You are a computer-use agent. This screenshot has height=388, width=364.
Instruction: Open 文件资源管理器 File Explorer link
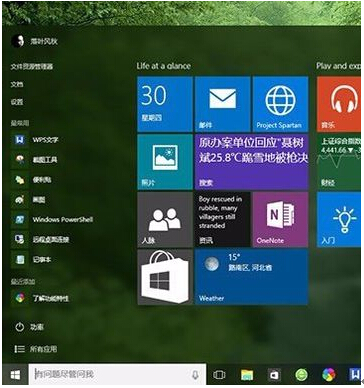[x=32, y=67]
